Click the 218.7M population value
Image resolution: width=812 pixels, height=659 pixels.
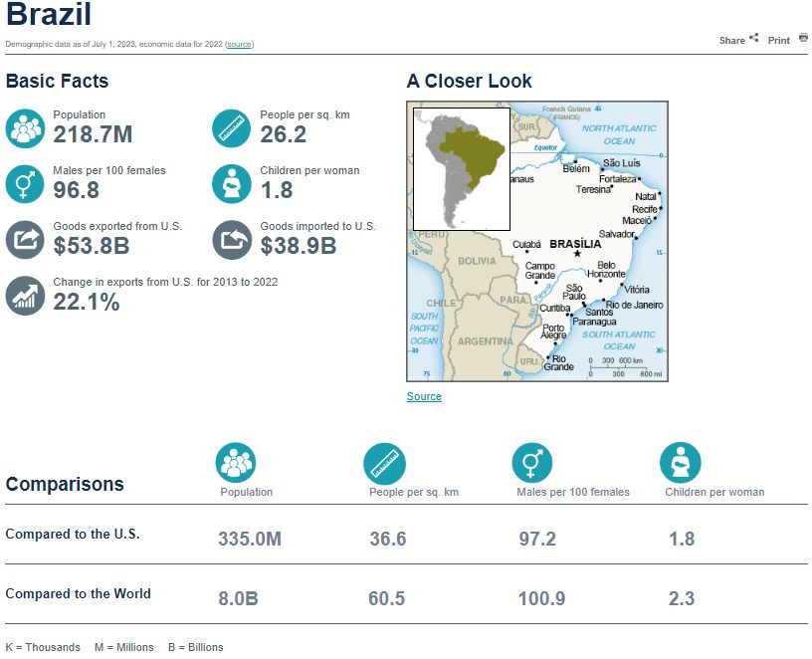pyautogui.click(x=93, y=134)
